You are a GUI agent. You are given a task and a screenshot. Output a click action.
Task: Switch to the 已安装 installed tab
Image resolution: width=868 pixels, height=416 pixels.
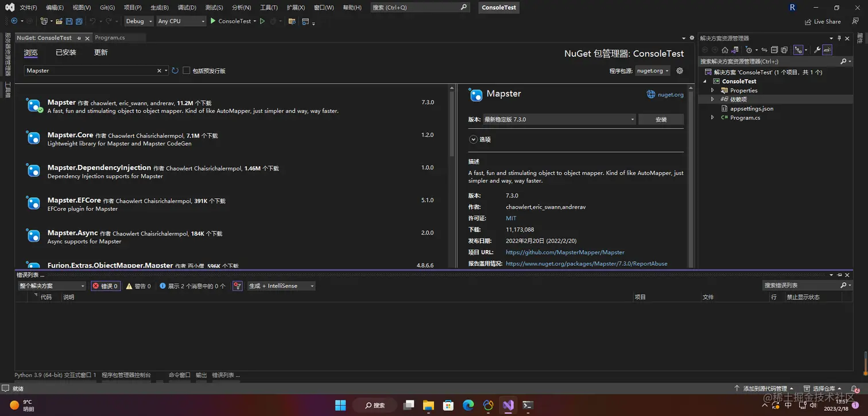[x=66, y=52]
